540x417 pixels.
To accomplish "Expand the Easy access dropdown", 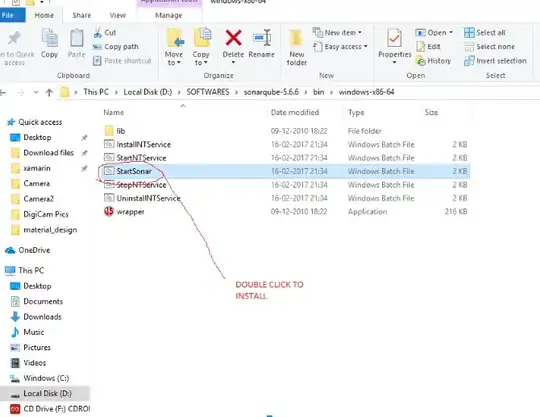I will [365, 46].
